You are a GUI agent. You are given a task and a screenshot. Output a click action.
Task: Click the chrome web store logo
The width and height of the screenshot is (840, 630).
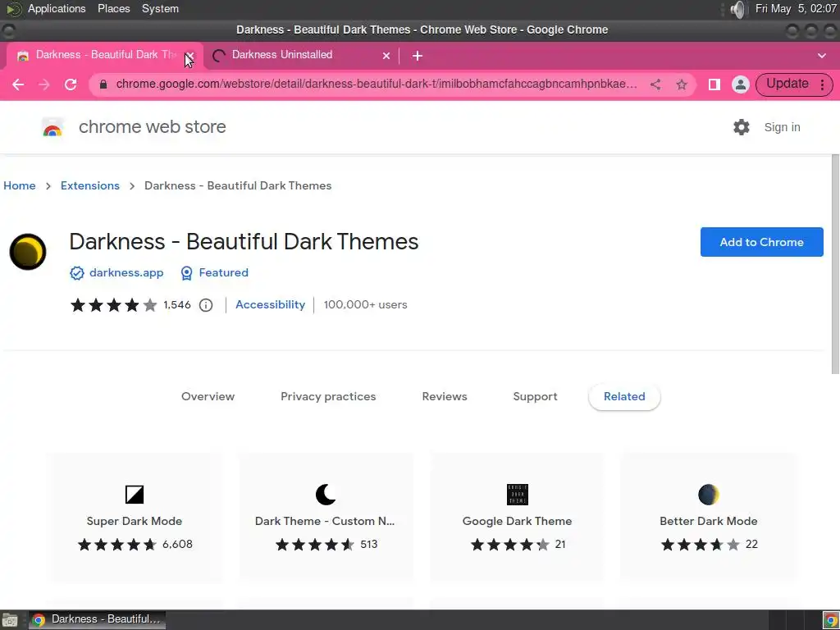pyautogui.click(x=52, y=127)
